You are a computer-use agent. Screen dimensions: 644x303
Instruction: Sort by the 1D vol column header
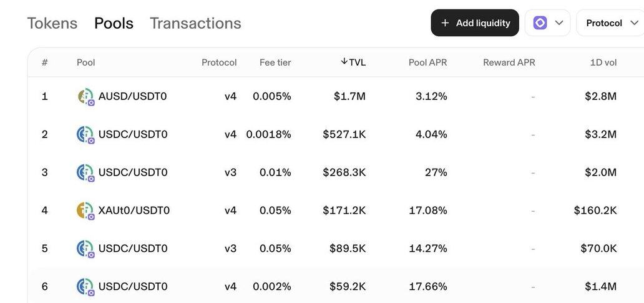coord(603,62)
